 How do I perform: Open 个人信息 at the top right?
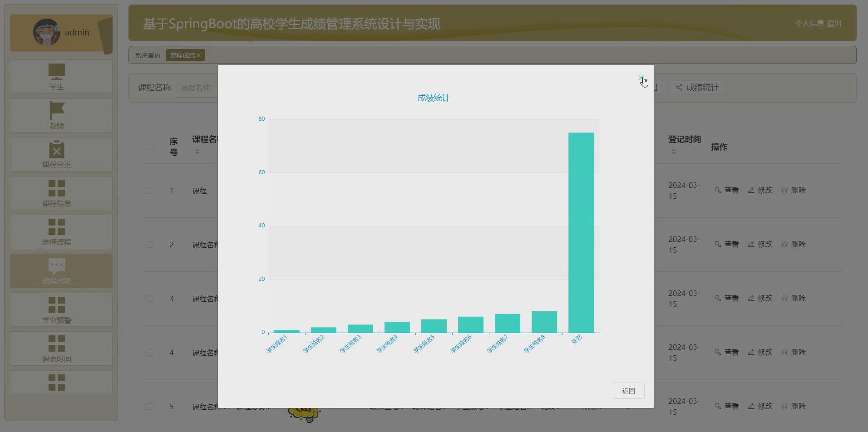[809, 23]
